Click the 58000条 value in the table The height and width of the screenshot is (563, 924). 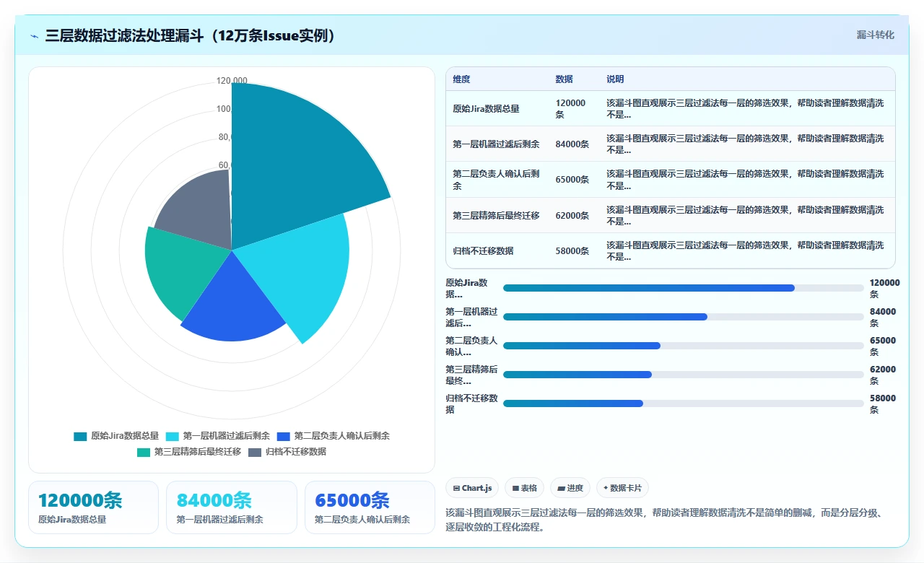572,250
